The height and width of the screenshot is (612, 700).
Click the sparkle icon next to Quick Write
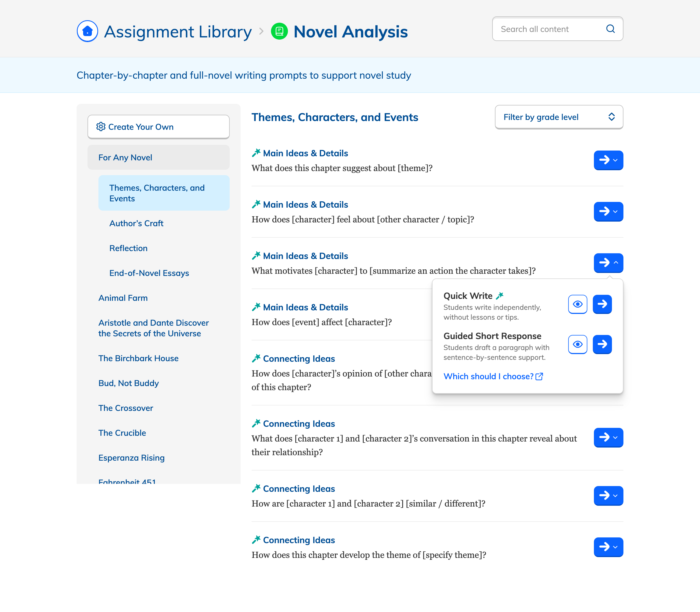[500, 296]
